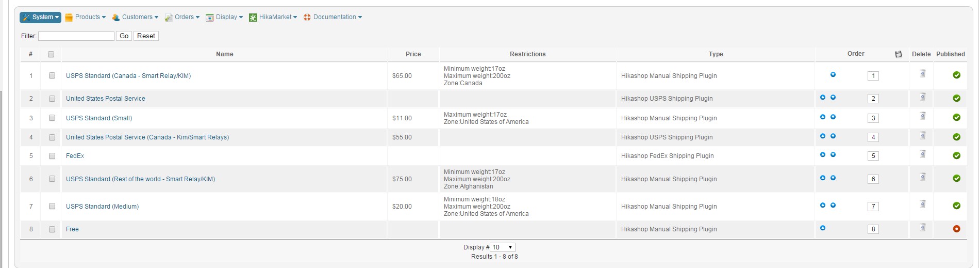
Task: Unpublish the FedEx shipping method
Action: tap(956, 155)
